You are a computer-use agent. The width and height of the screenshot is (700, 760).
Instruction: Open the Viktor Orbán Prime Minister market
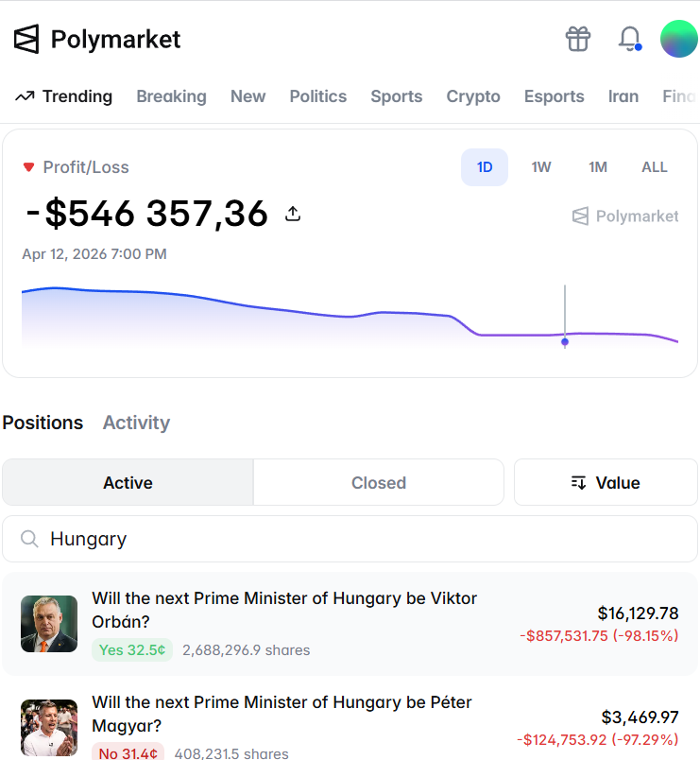coord(284,610)
